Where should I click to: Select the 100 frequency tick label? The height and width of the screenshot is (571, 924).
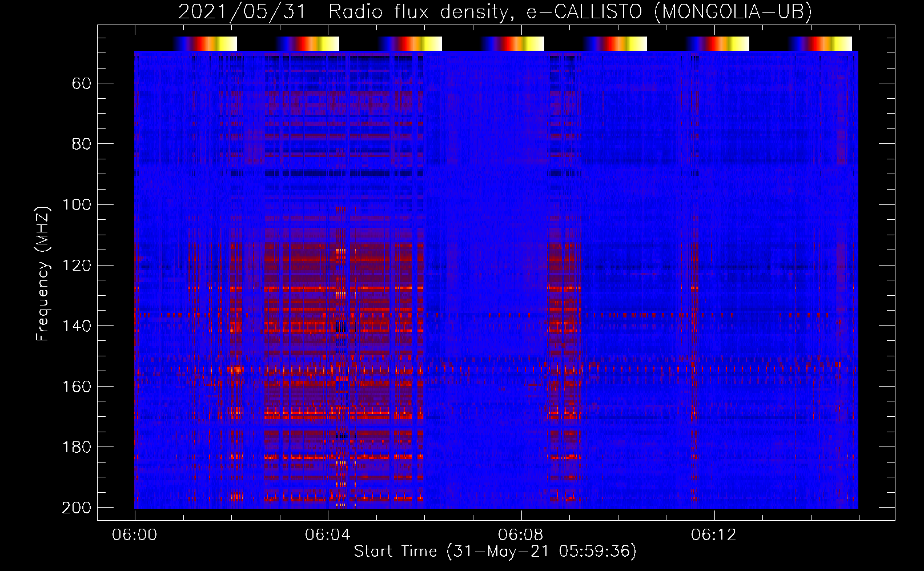(77, 204)
